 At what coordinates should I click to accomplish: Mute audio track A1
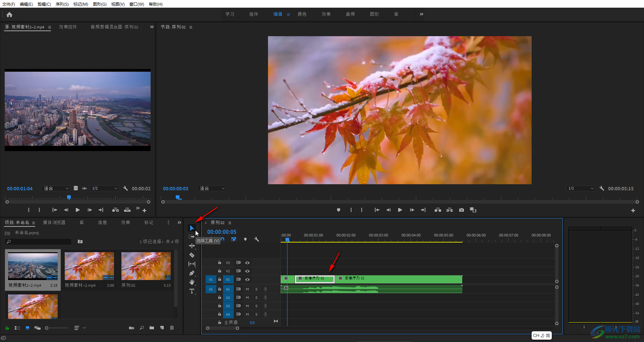point(247,289)
